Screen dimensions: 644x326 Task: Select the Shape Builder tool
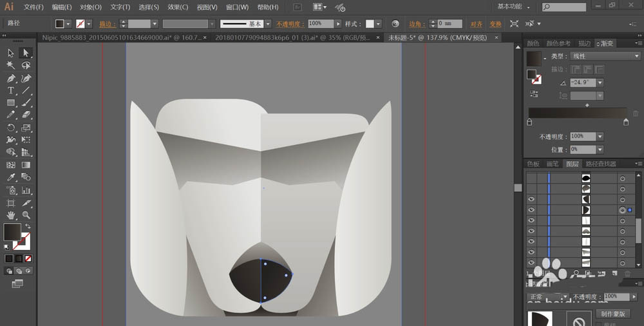click(11, 153)
